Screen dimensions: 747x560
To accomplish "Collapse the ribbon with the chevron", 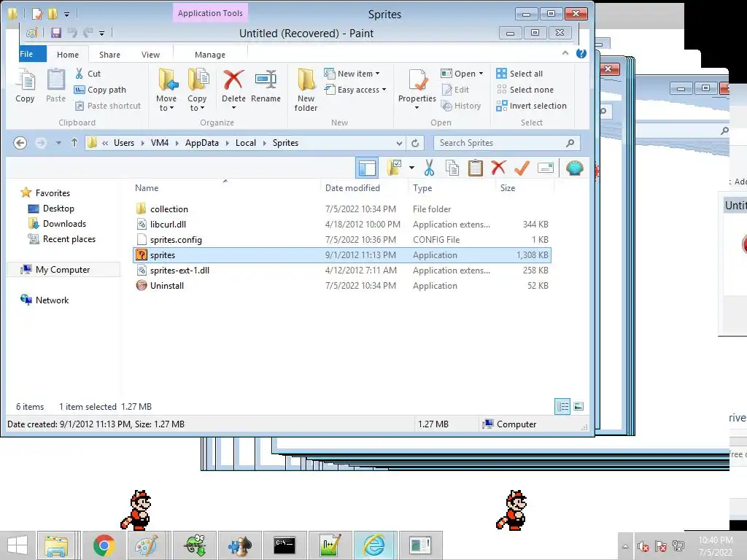I will (565, 52).
